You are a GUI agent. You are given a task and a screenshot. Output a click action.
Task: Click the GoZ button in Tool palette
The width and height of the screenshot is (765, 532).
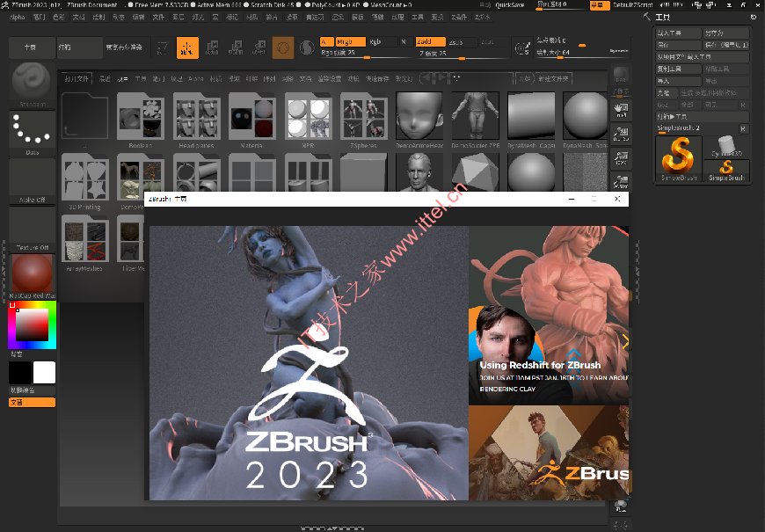coord(667,105)
